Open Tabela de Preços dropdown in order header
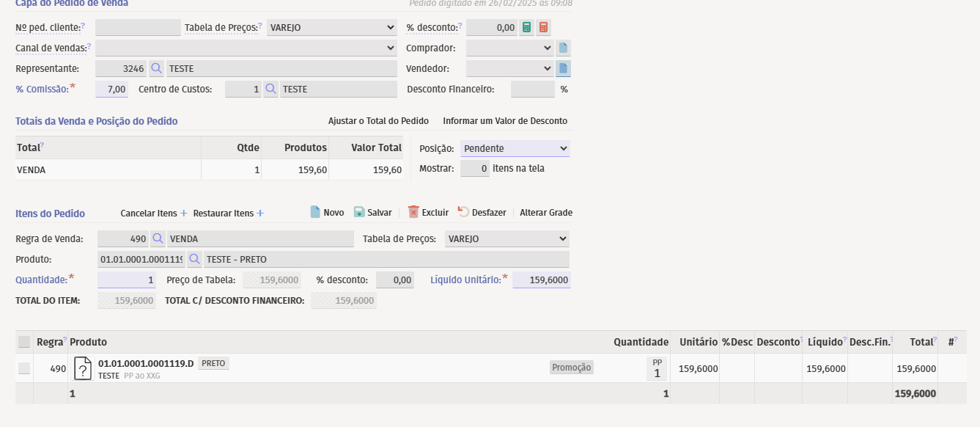Viewport: 980px width, 427px height. pyautogui.click(x=331, y=28)
